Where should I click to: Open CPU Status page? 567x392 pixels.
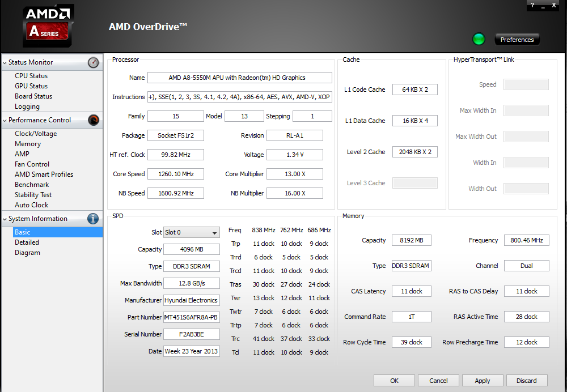(31, 76)
